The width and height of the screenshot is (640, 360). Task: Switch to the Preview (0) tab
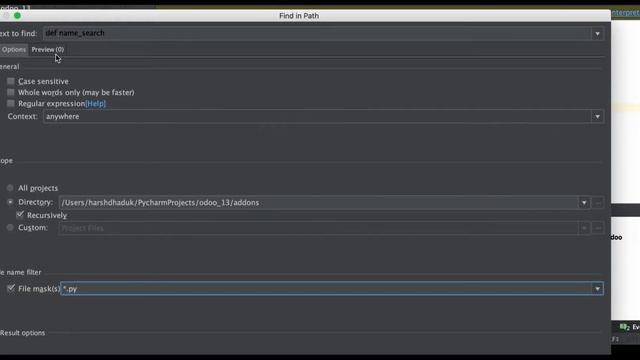48,49
